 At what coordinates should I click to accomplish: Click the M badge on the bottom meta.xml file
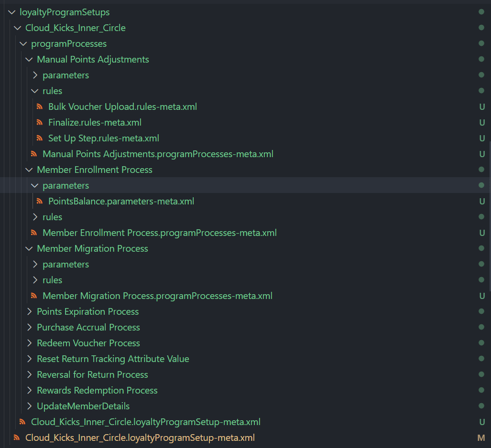[482, 437]
